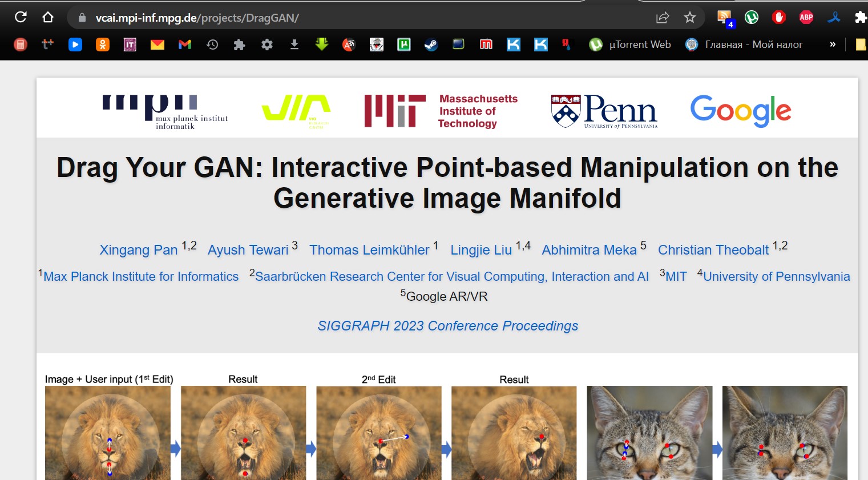The width and height of the screenshot is (868, 480).
Task: Open the orange Odnoklassniki bookmark
Action: (x=103, y=45)
